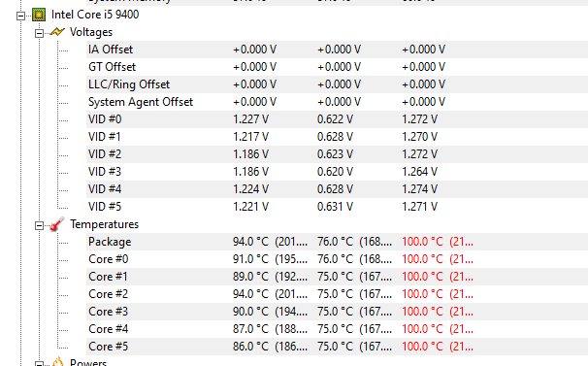Select the Package temperature row
This screenshot has height=366, width=588.
point(337,242)
